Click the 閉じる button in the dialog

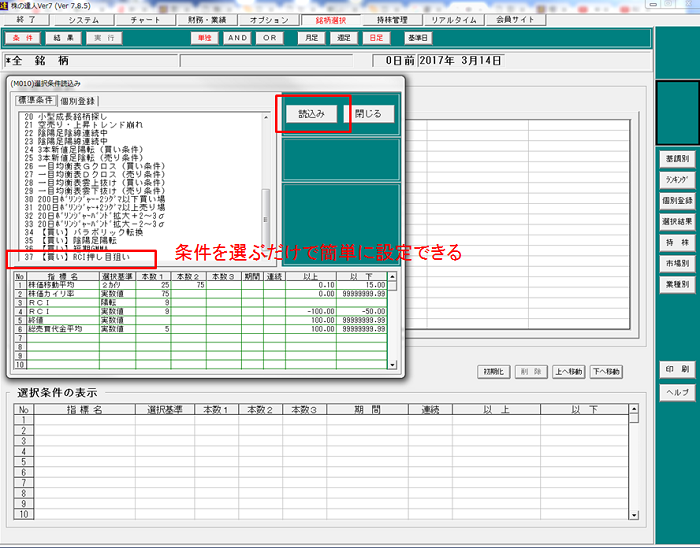369,114
